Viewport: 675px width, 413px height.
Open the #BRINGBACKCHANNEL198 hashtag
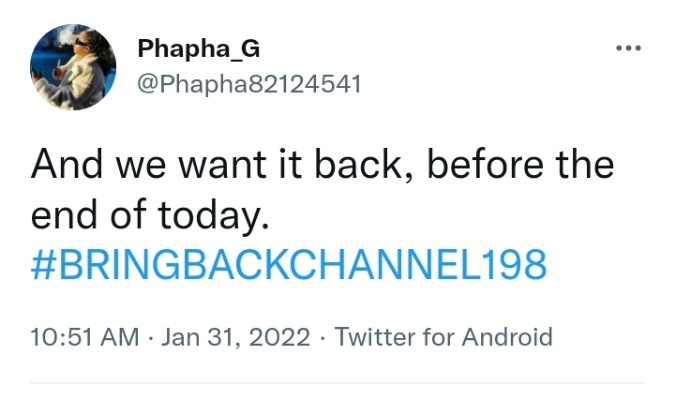(290, 265)
